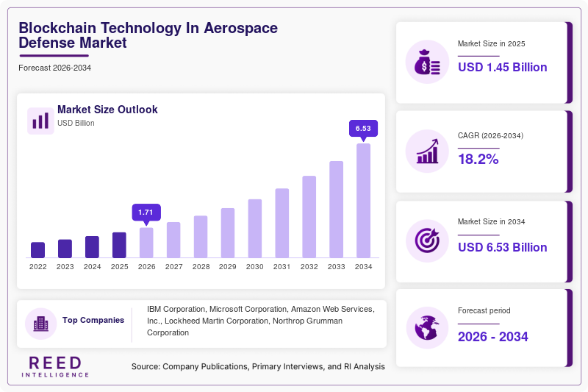This screenshot has height=392, width=588.
Task: Click the USD Billion unit label
Action: point(76,123)
